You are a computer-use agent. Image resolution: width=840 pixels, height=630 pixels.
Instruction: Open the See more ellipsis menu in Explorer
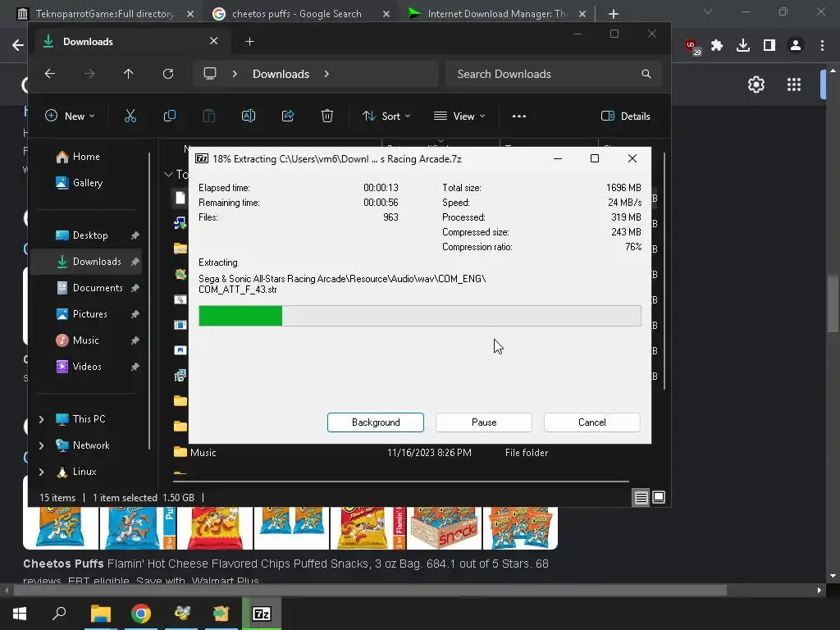click(x=519, y=116)
